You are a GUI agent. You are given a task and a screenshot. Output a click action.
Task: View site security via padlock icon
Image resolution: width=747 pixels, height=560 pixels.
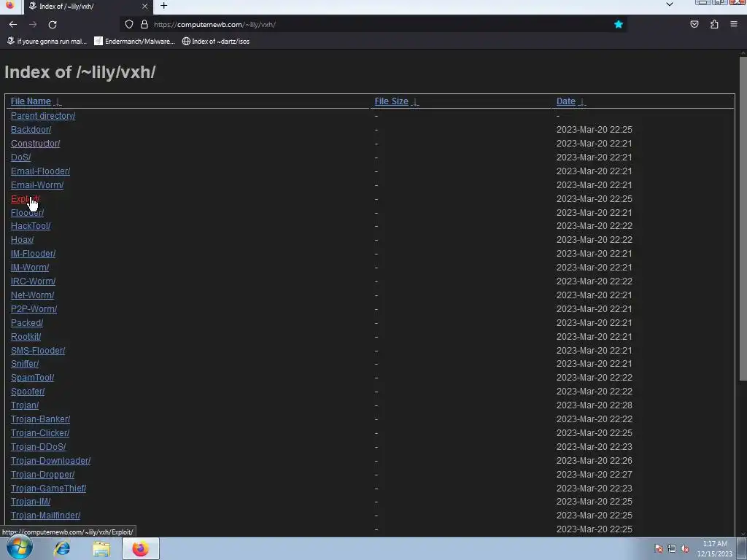(x=144, y=24)
